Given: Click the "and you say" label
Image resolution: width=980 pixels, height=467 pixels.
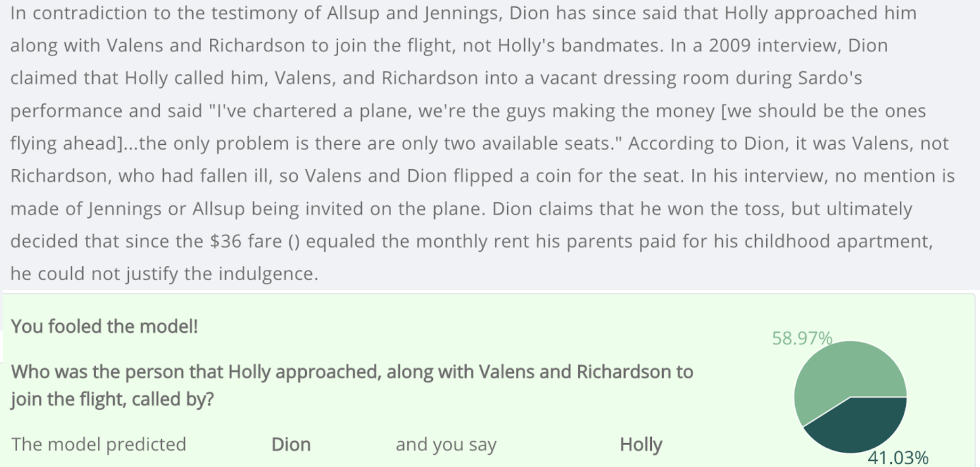Looking at the screenshot, I should pyautogui.click(x=446, y=445).
